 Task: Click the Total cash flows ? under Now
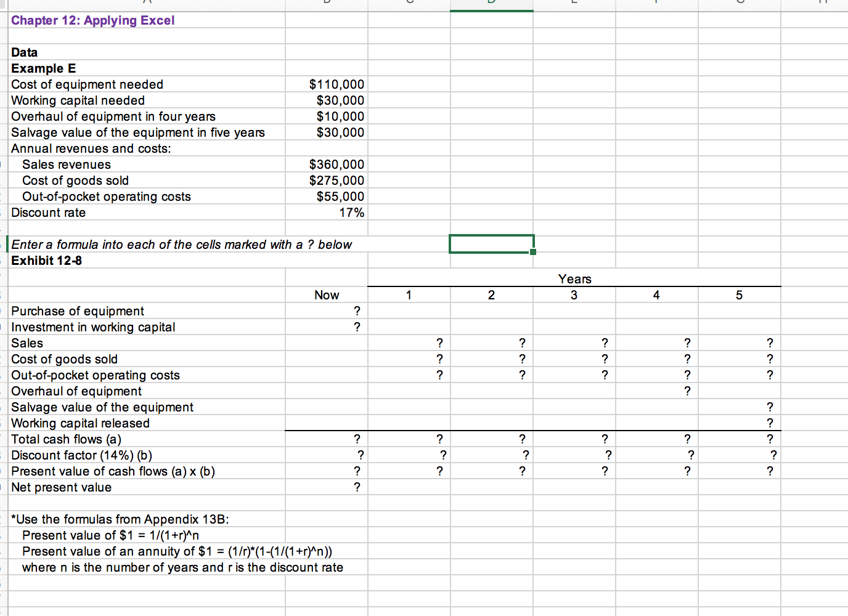(x=356, y=439)
